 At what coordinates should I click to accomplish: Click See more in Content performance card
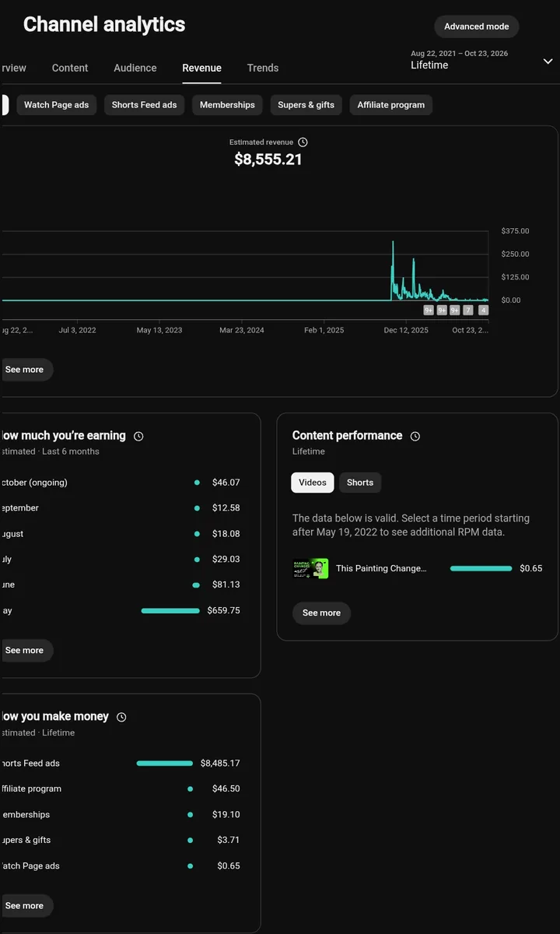[x=321, y=613]
